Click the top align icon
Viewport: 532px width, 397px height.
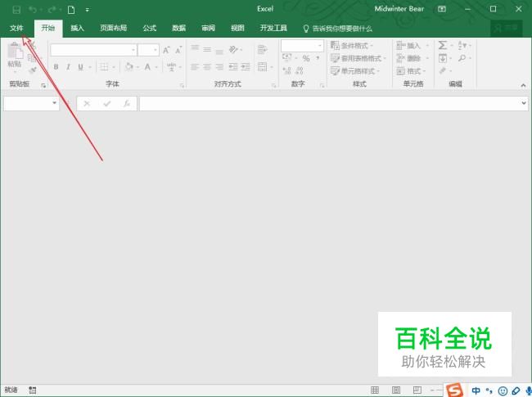click(x=195, y=47)
